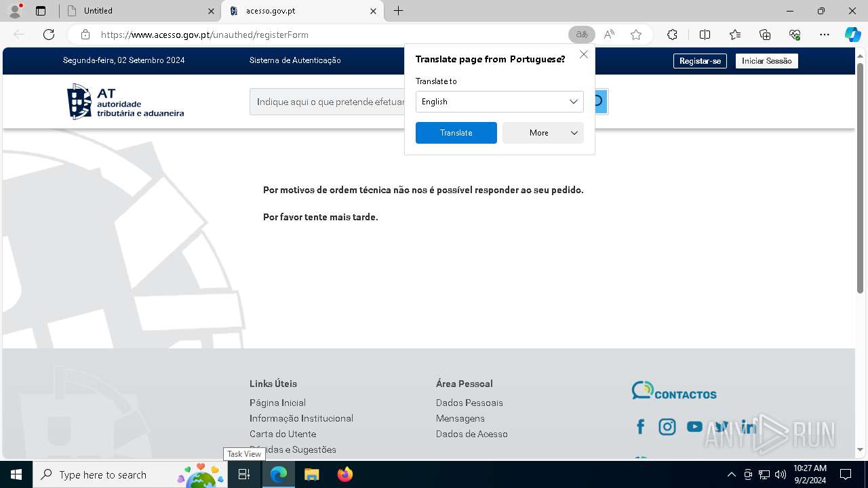Open the Dados Pessoais link
The width and height of the screenshot is (868, 488).
469,403
